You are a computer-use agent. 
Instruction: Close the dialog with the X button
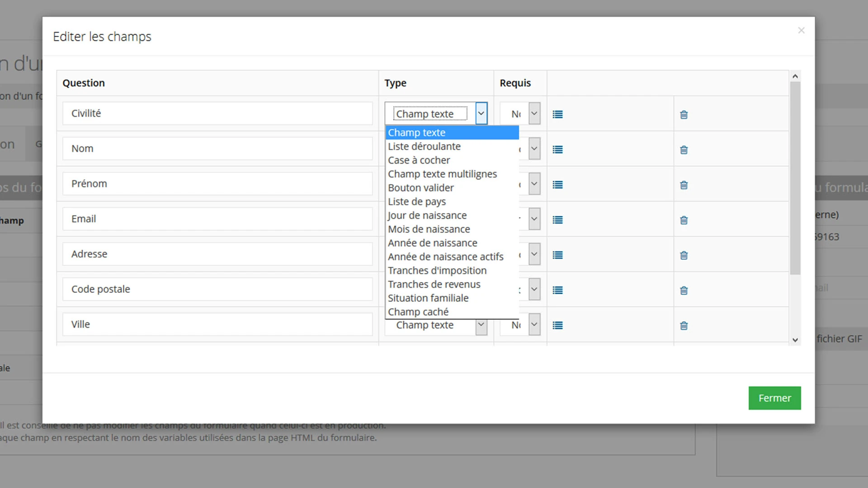tap(801, 30)
